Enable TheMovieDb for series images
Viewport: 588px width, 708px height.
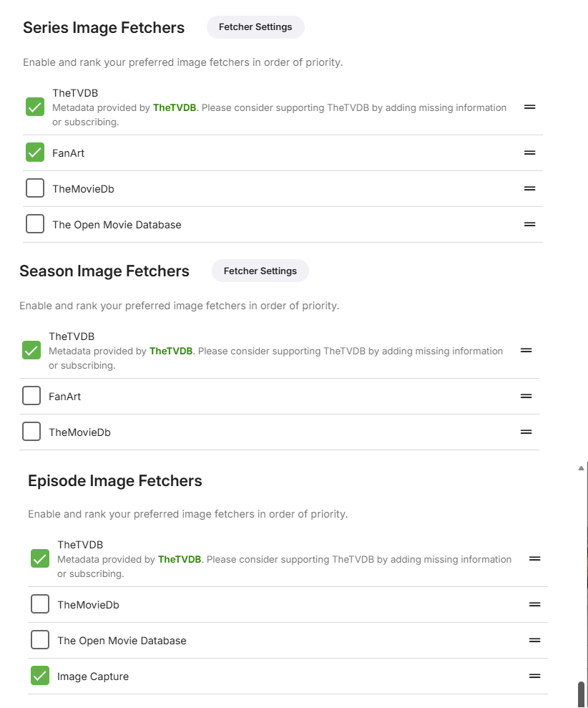(35, 189)
